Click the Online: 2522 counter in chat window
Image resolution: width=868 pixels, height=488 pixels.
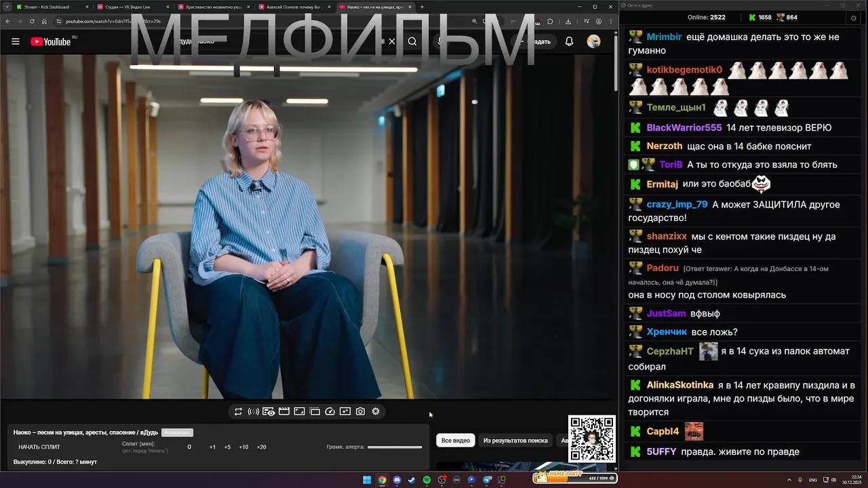pos(706,18)
